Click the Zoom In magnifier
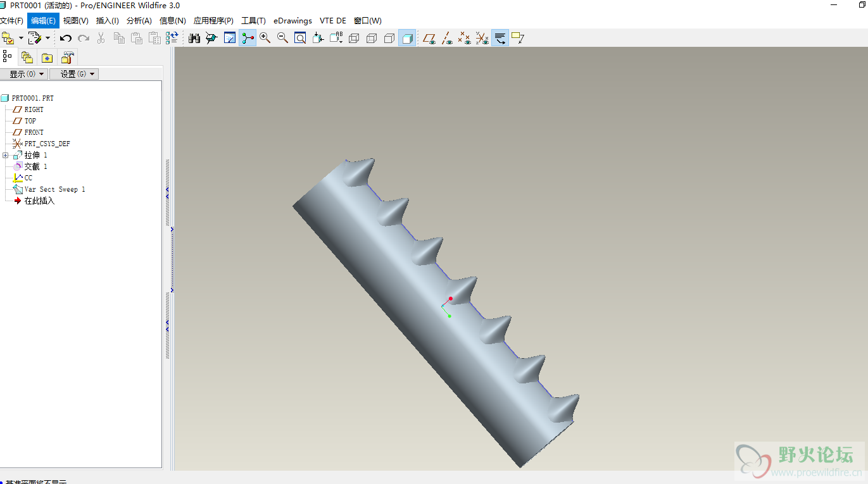The height and width of the screenshot is (484, 868). [x=265, y=39]
